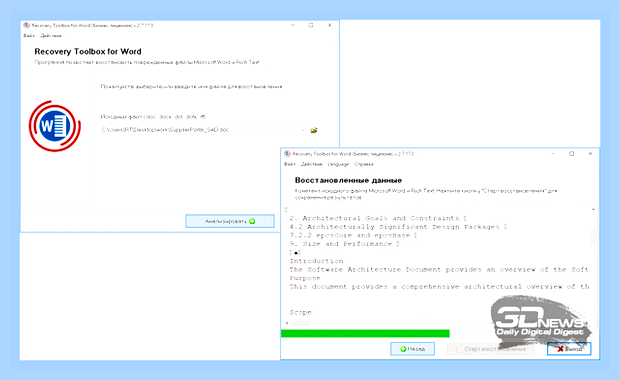Viewport: 620px width, 380px height.
Task: Click the Выход button
Action: click(569, 349)
